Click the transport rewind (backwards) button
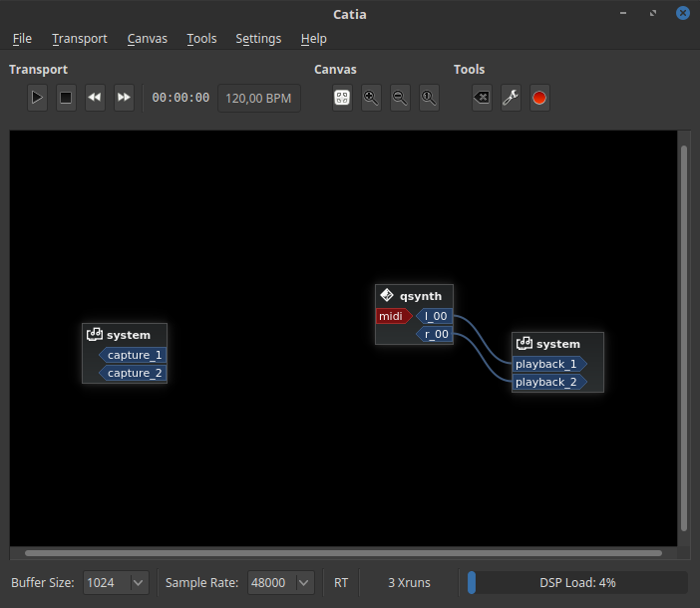 point(95,98)
